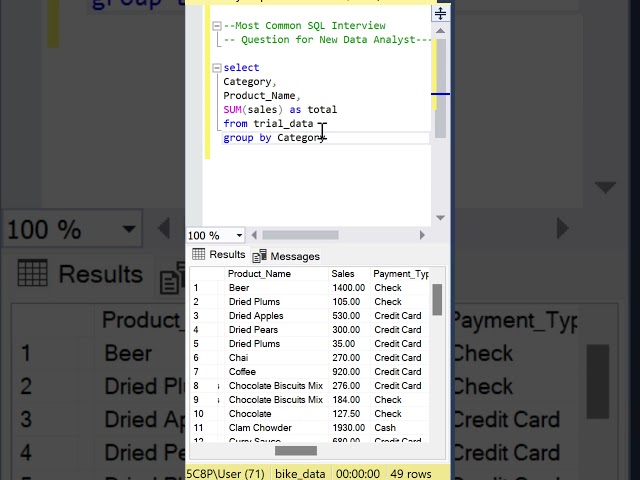The image size is (640, 480).
Task: Click the Coffee product cell
Action: pos(242,372)
